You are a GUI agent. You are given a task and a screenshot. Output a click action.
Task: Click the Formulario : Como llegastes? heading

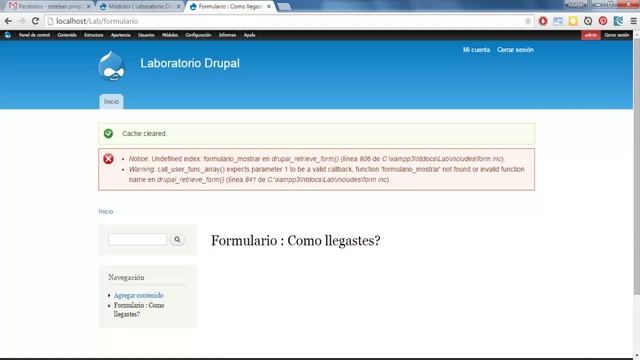[296, 240]
